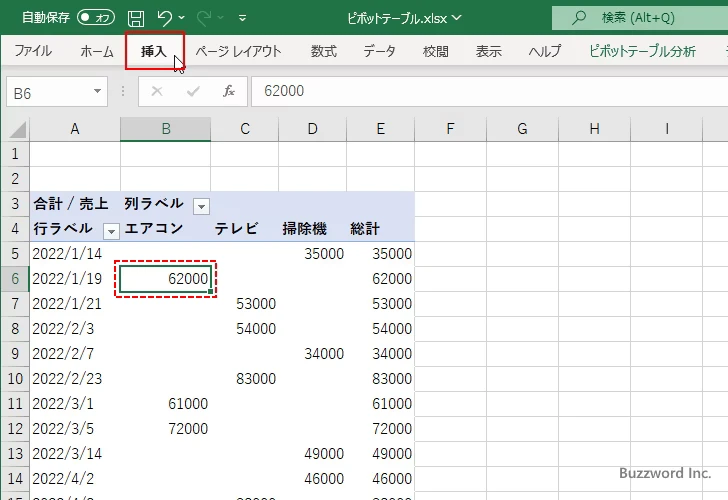Switch to the ホーム tab

click(97, 51)
